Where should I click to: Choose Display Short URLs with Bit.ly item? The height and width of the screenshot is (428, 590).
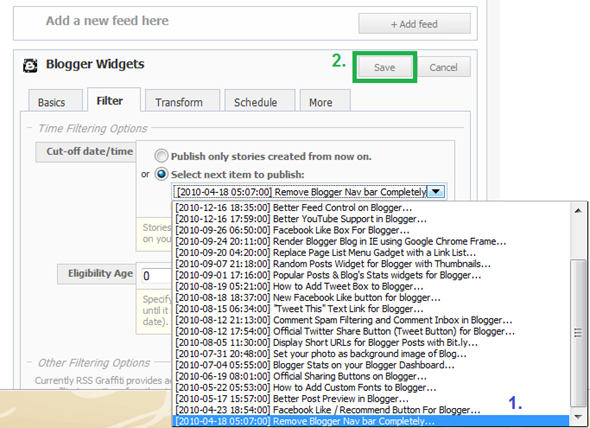pos(371,343)
